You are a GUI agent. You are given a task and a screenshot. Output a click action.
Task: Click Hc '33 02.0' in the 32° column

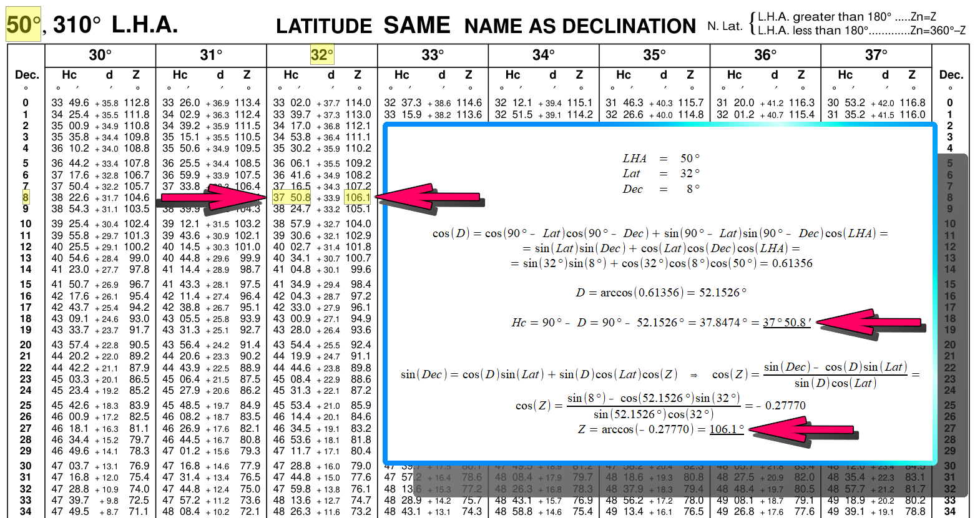(x=292, y=103)
